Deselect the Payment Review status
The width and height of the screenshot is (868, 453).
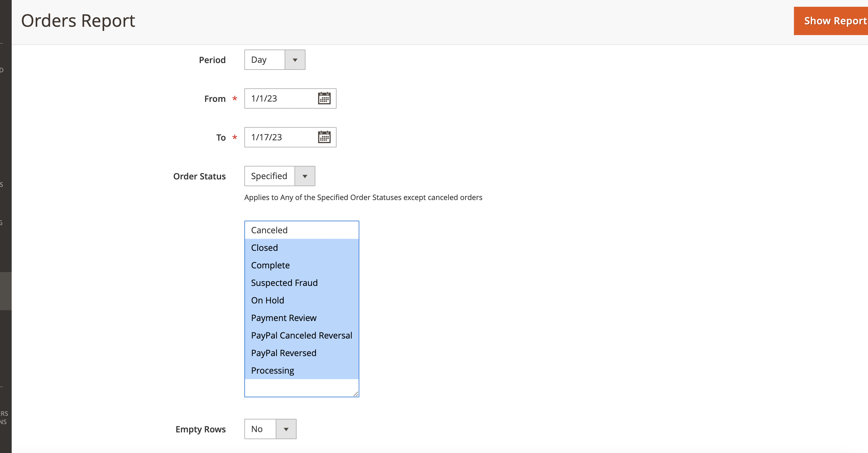[283, 317]
